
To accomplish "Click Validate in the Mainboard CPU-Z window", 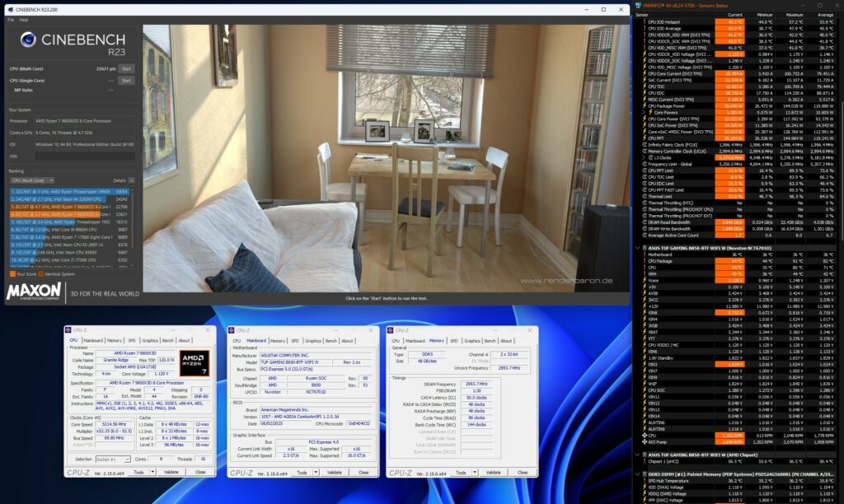I will click(335, 472).
